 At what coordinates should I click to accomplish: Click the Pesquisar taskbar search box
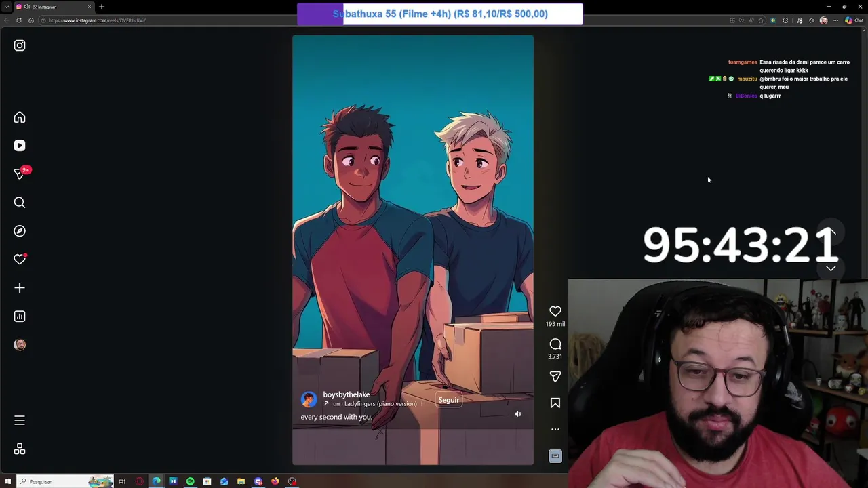coord(65,481)
